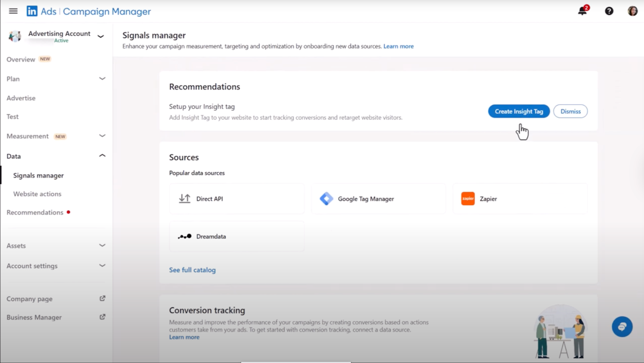Open the See full catalog link

(x=192, y=270)
